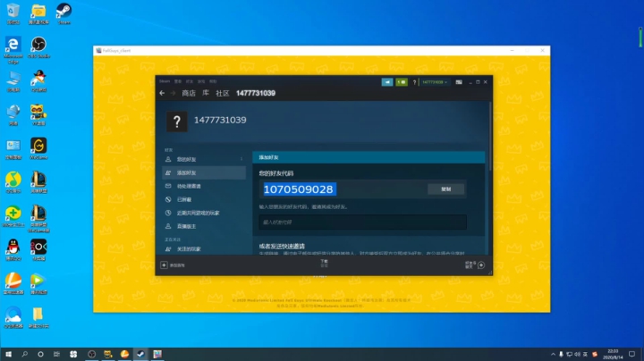Open the 库 library tab in Steam
Image resolution: width=644 pixels, height=361 pixels.
pos(206,93)
